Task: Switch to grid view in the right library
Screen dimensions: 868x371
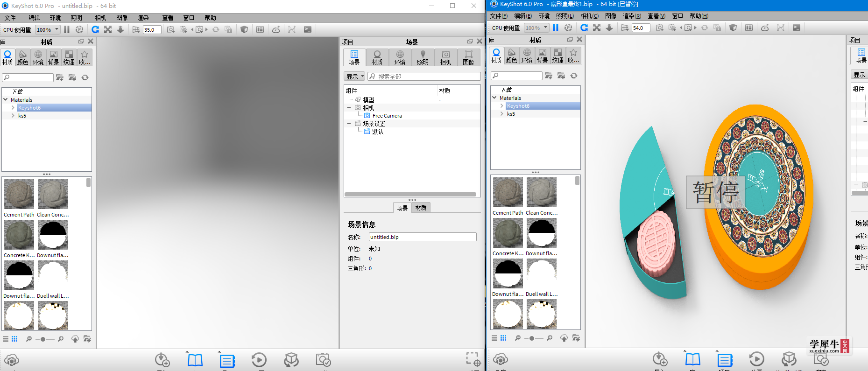Action: click(503, 338)
